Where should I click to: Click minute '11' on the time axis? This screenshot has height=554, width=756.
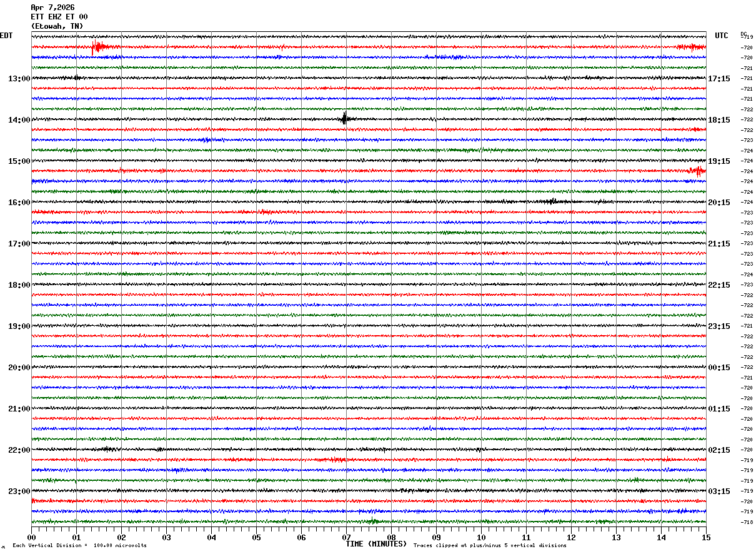[526, 537]
